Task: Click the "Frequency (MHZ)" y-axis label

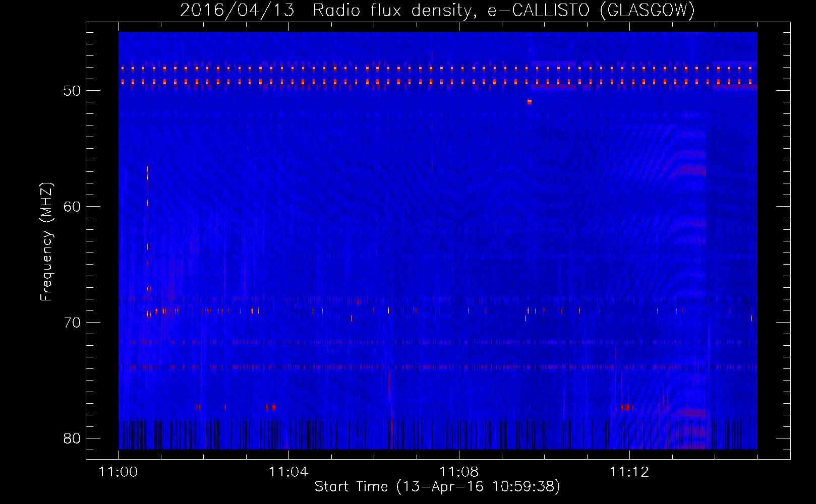Action: click(46, 242)
